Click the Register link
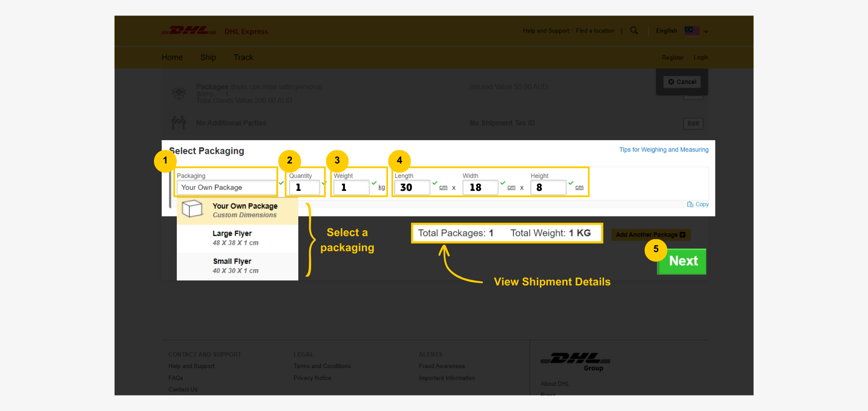Viewport: 868px width, 411px height. click(672, 58)
